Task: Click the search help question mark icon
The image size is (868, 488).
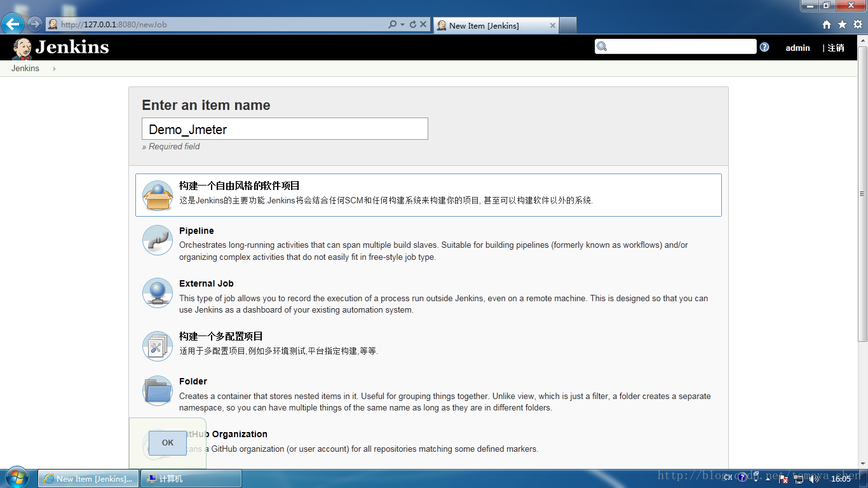Action: pos(764,47)
